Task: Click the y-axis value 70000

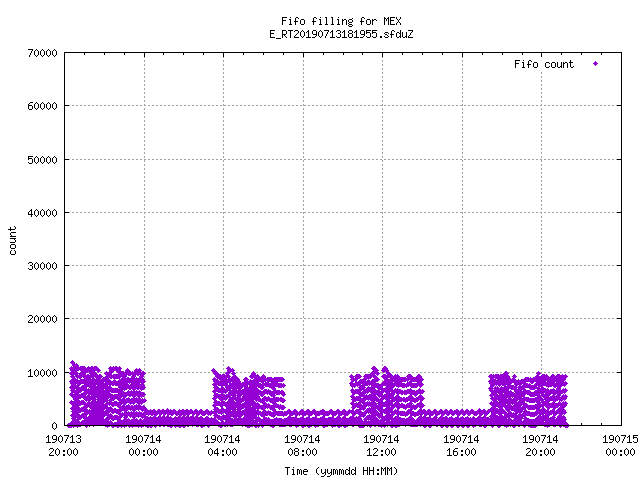Action: point(42,53)
